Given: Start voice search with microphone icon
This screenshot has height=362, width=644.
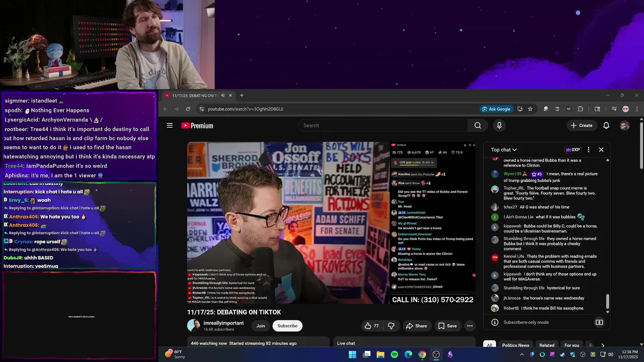Looking at the screenshot, I should click(499, 126).
